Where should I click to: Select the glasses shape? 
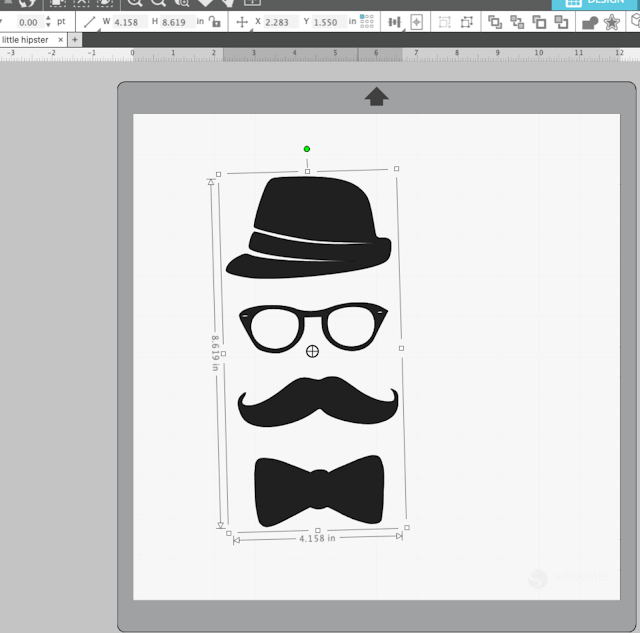313,328
